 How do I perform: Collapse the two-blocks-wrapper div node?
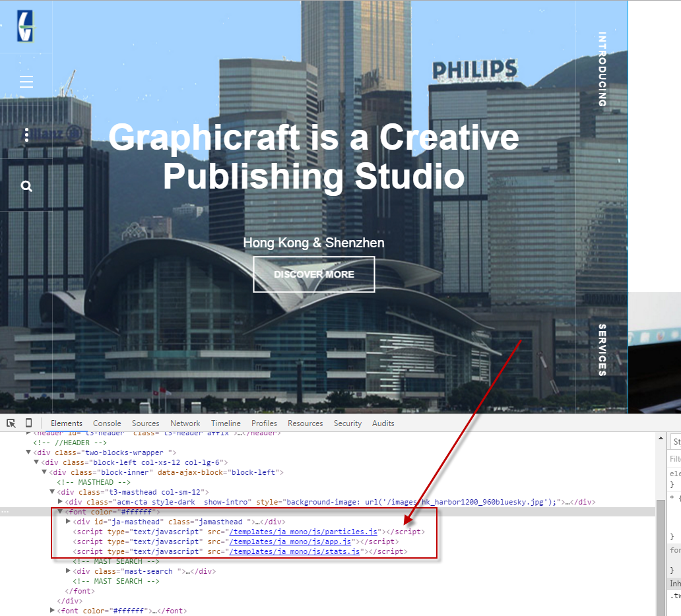tap(28, 452)
